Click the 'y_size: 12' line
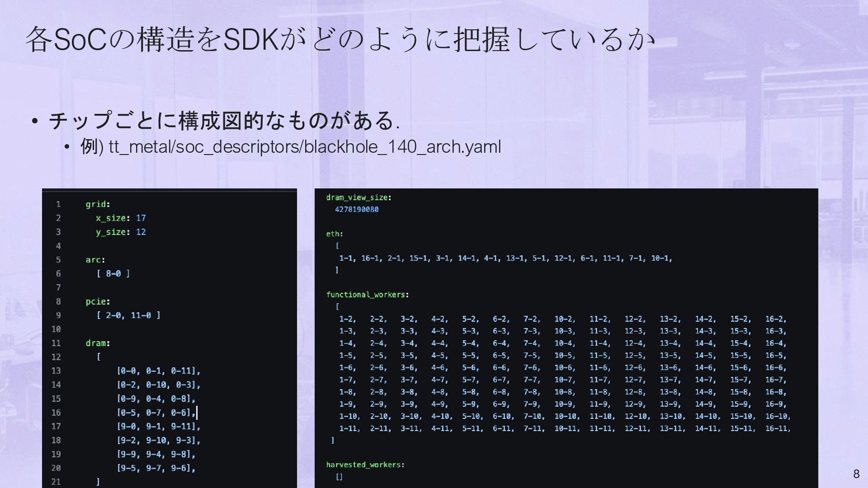 click(x=121, y=232)
